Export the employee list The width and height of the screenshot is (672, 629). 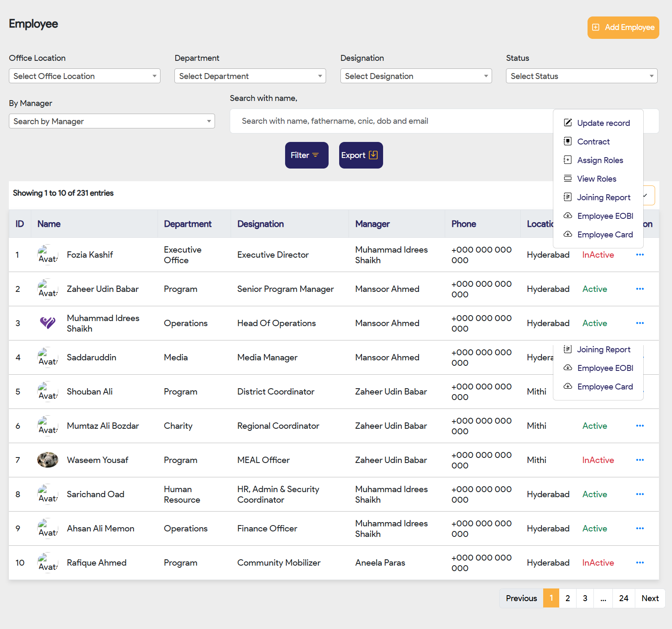coord(361,155)
